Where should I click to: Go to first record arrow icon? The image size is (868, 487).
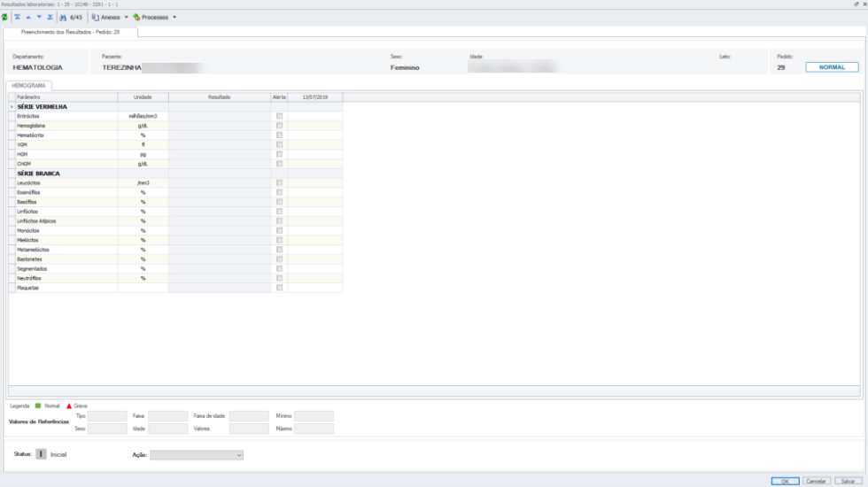click(x=18, y=17)
